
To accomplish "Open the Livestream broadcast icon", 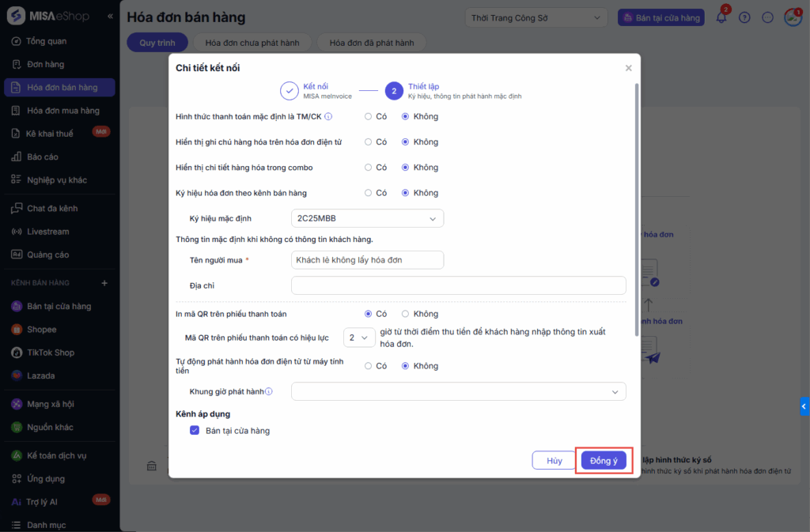I will 17,232.
